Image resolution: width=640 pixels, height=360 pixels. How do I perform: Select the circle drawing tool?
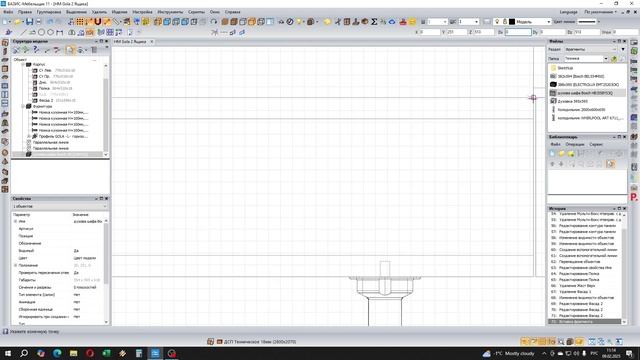pyautogui.click(x=41, y=32)
